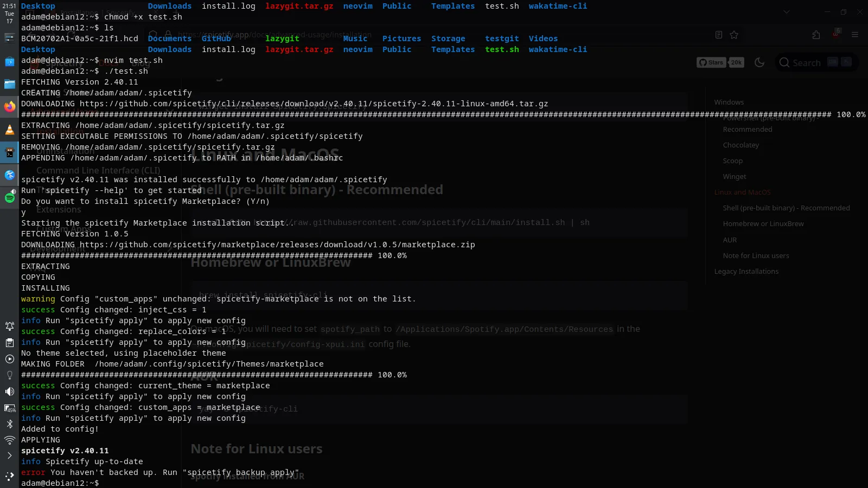
Task: Expand hidden system tray icons arrow
Action: coord(9,456)
